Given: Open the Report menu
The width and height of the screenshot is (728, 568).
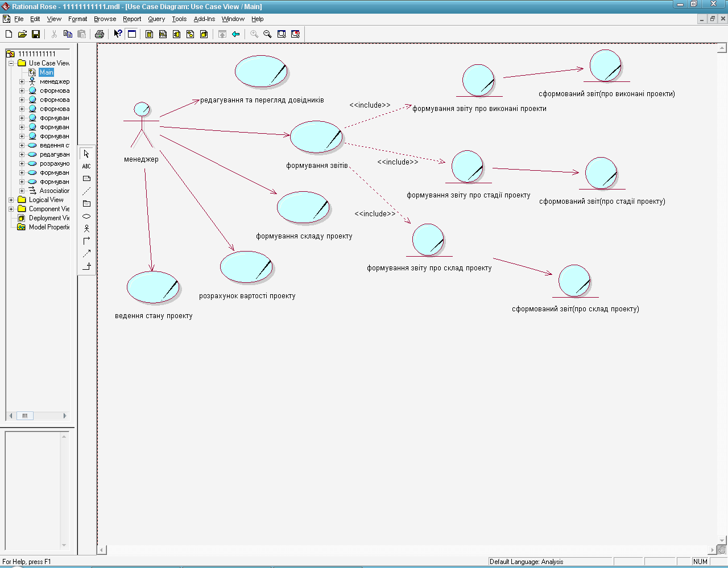Looking at the screenshot, I should click(132, 19).
